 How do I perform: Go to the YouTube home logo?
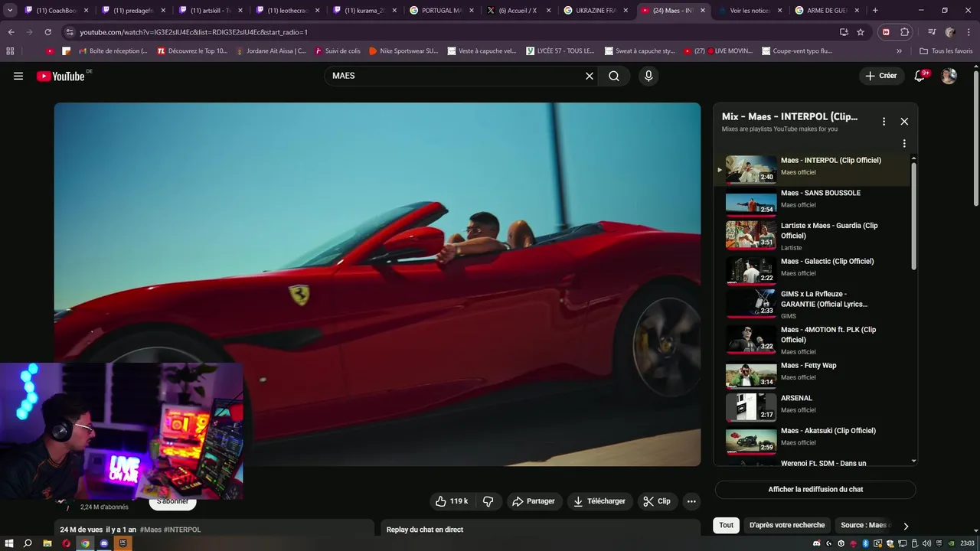[60, 76]
